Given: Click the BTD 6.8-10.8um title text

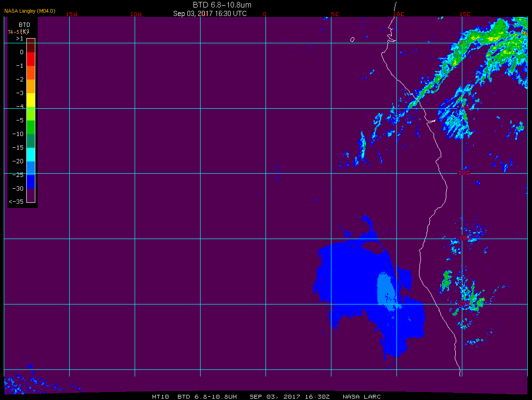Looking at the screenshot, I should (222, 5).
